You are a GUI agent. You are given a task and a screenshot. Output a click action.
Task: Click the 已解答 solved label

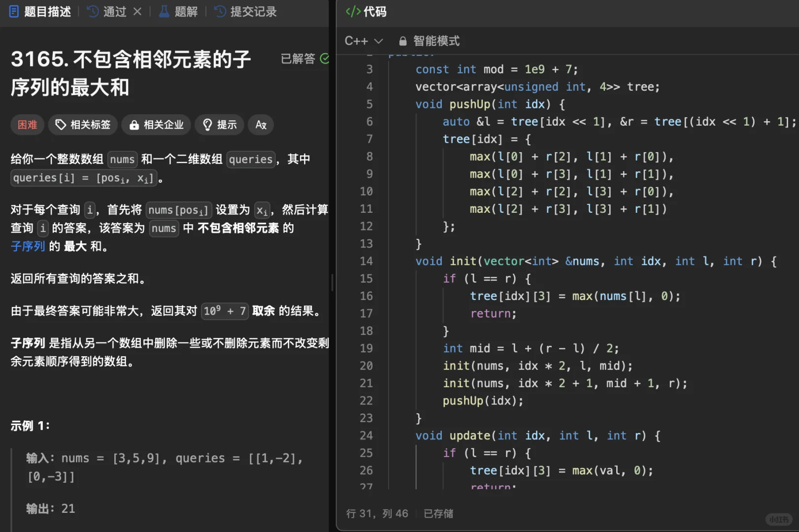coord(298,59)
